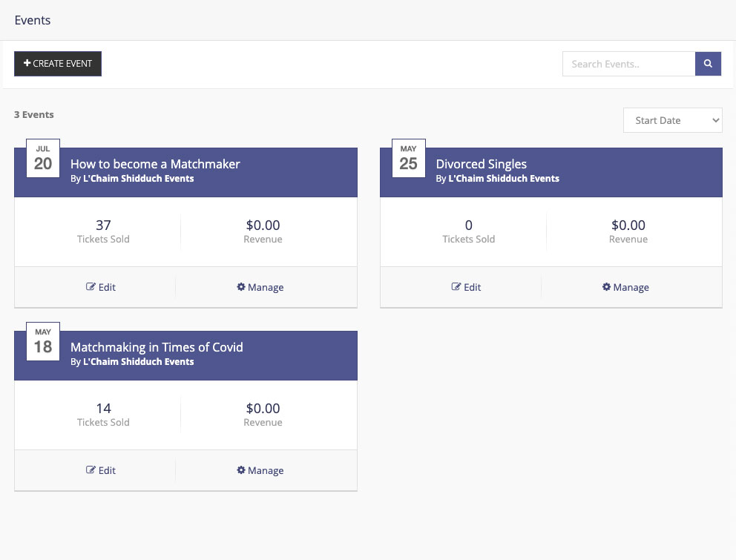This screenshot has width=736, height=560.
Task: Click Manage label for Divorced Singles event
Action: point(631,287)
